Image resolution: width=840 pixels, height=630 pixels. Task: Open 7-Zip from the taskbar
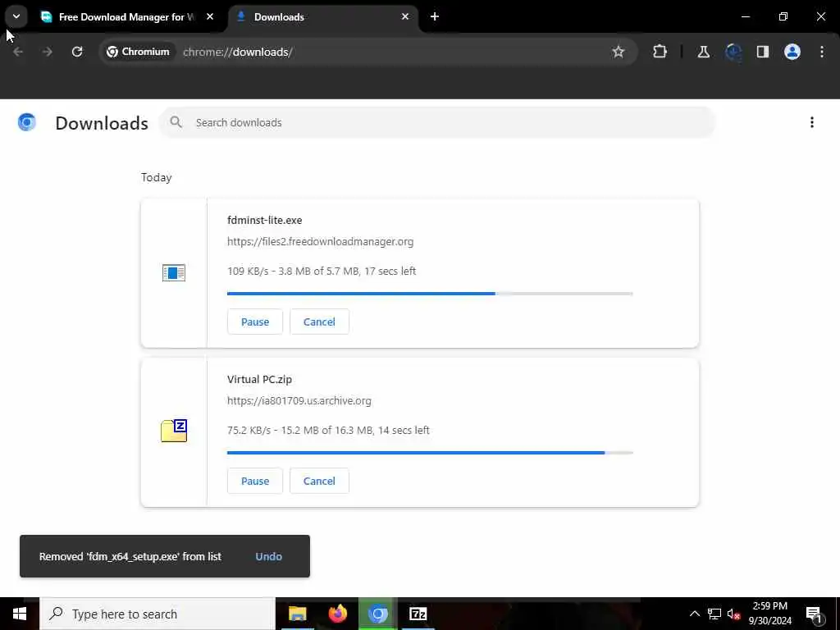418,614
